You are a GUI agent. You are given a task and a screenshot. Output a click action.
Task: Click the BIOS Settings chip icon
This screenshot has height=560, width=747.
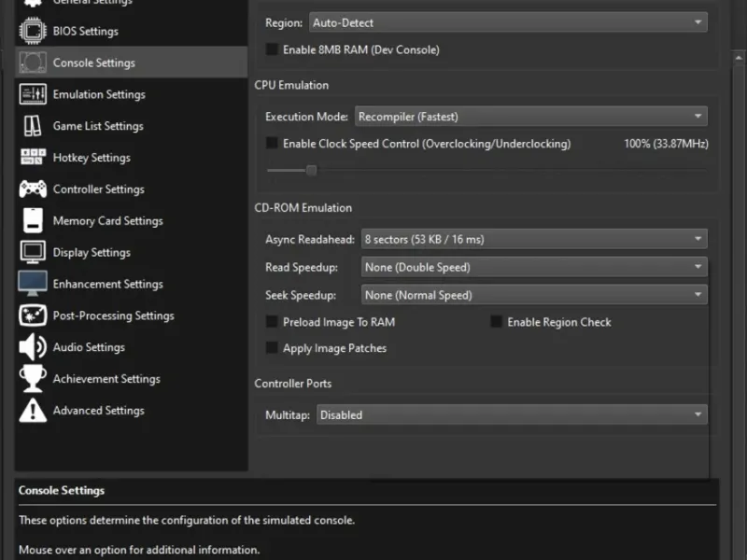coord(33,31)
